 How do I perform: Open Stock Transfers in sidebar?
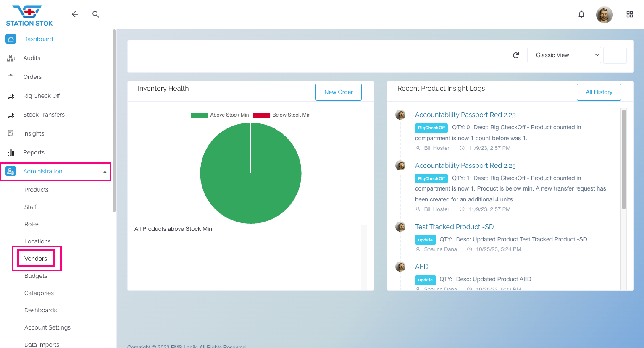[x=44, y=115]
